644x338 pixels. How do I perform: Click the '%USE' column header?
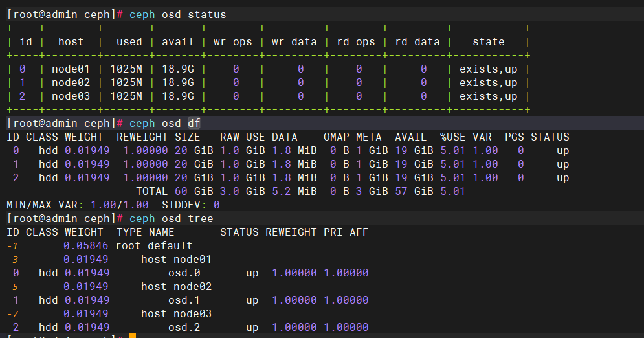coord(452,137)
